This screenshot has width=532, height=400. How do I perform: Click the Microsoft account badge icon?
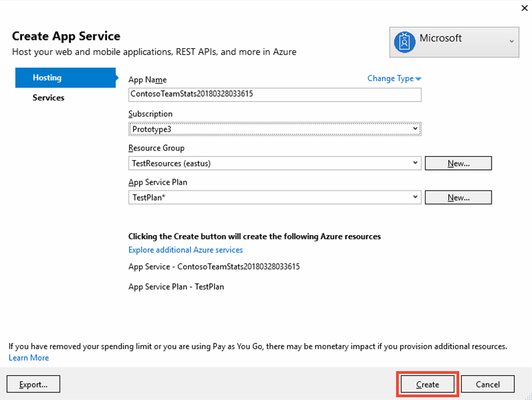(404, 42)
